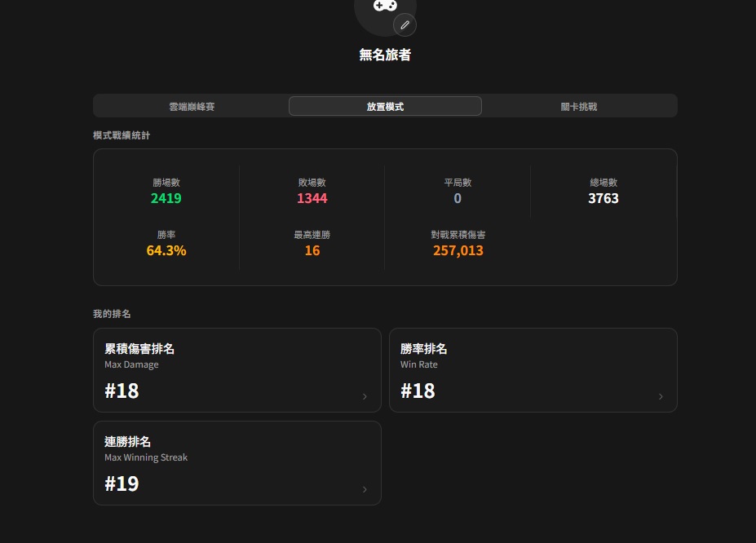Screen dimensions: 756x543
Task: Open the 勝率排名 Win Rate card
Action: coord(533,370)
